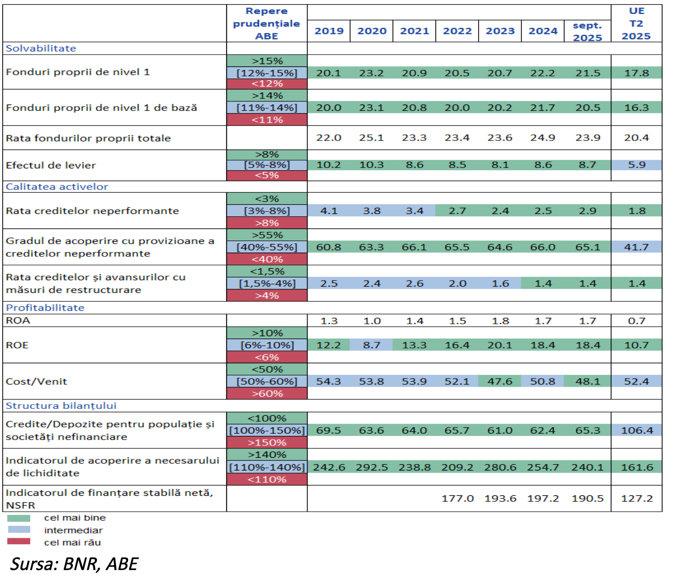Viewport: 699px width, 577px height.
Task: Click the "Structura bilanțului" section heading
Action: pos(61,406)
